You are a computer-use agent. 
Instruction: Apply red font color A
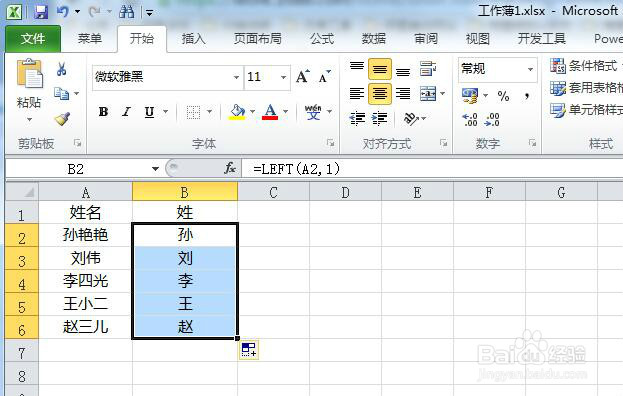(270, 112)
